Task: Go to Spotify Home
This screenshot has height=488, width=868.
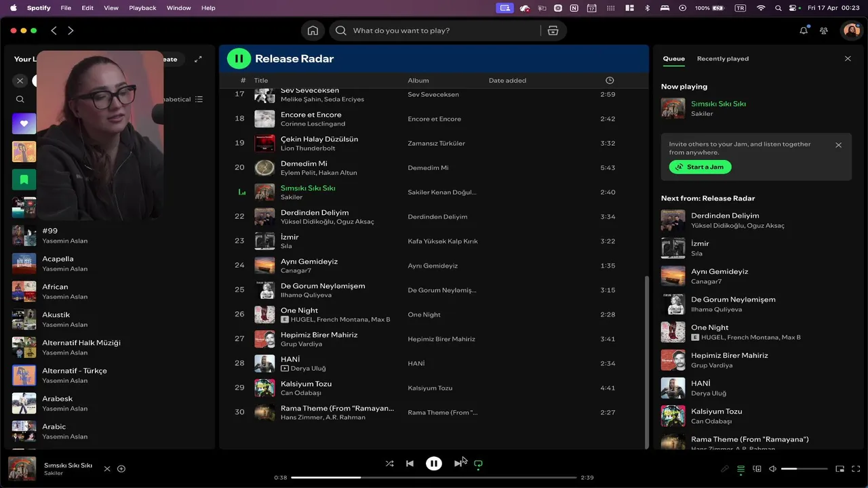Action: pos(313,30)
